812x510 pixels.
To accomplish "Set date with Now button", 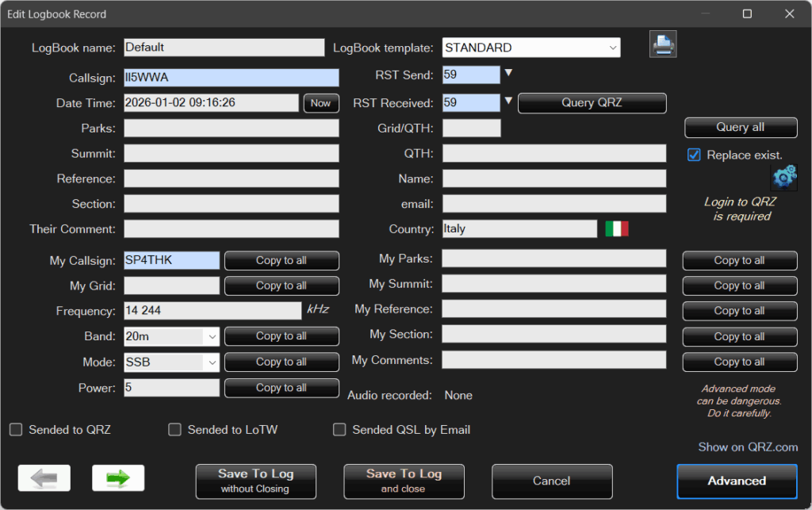I will coord(321,103).
